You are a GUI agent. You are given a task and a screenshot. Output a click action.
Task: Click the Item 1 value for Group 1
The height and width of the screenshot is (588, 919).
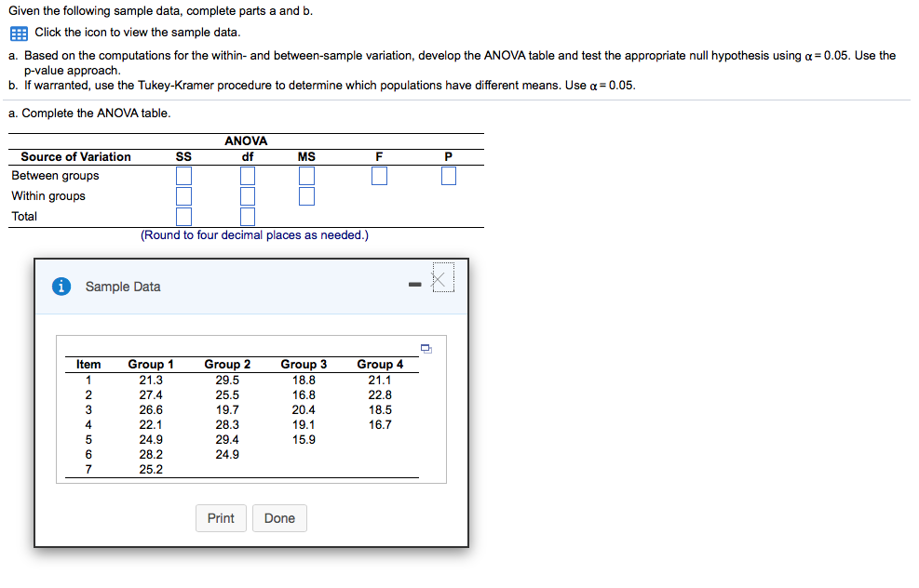[x=149, y=379]
